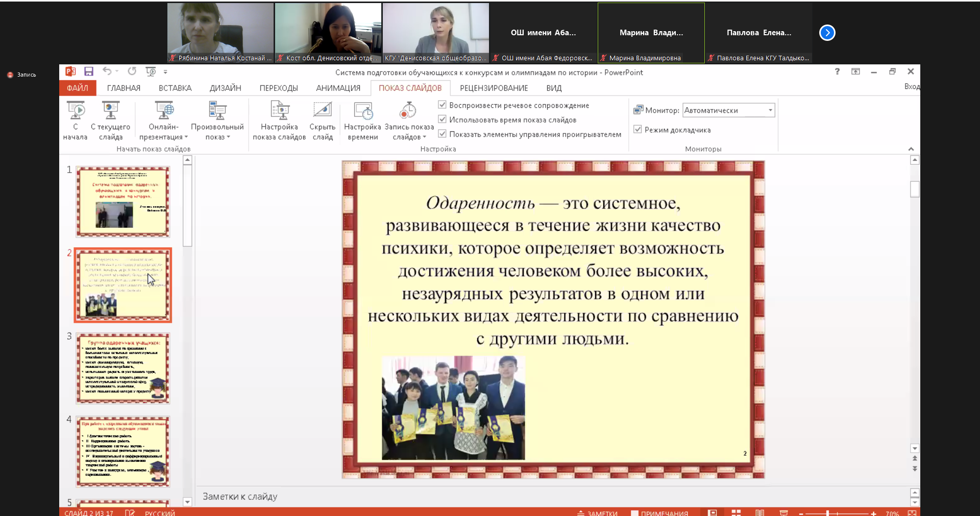
Task: Start Slide Show icon in status bar
Action: point(783,512)
